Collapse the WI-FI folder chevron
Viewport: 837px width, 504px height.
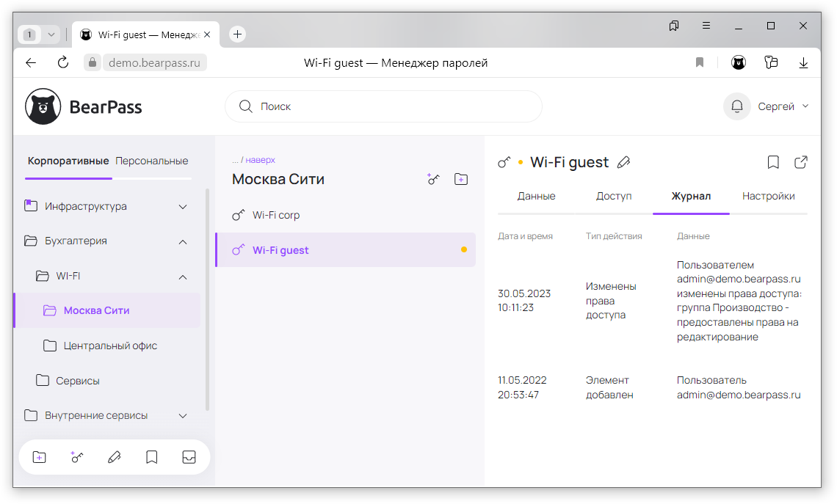coord(183,277)
